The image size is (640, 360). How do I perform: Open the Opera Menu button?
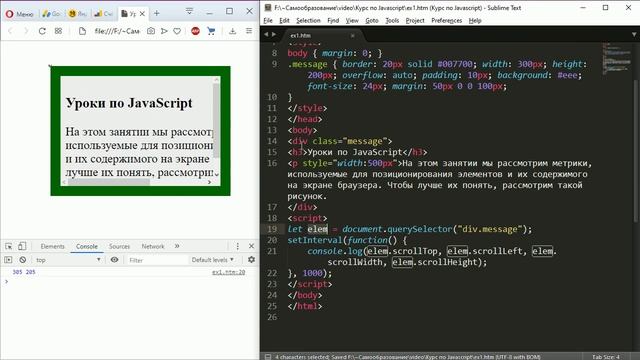point(19,14)
